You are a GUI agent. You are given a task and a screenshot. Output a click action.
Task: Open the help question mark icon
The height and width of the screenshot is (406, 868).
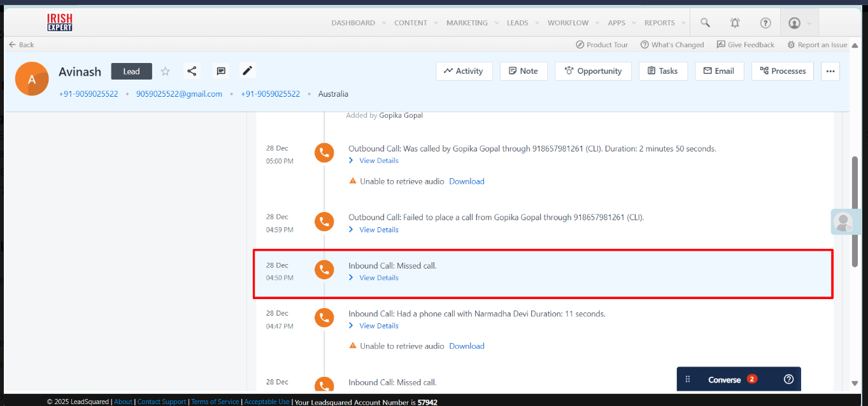point(765,23)
